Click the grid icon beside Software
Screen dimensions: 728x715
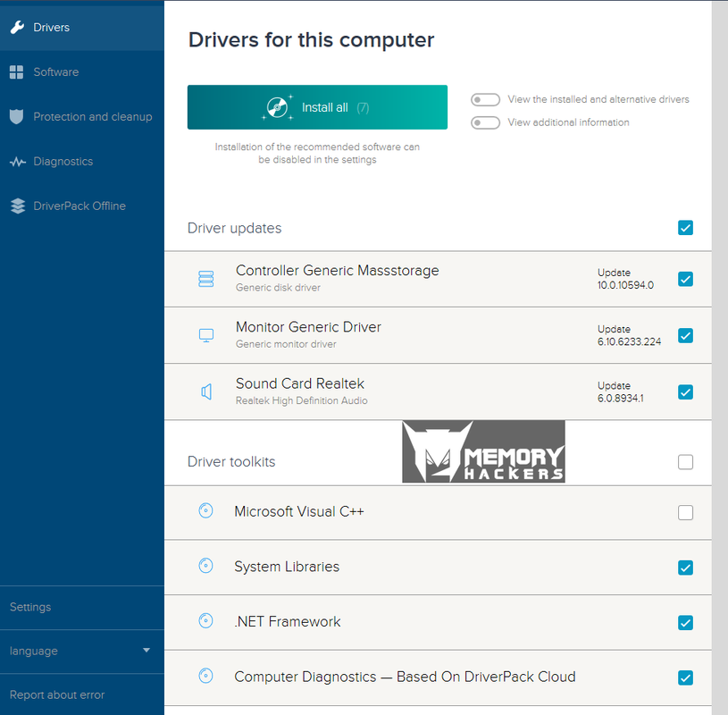click(16, 72)
